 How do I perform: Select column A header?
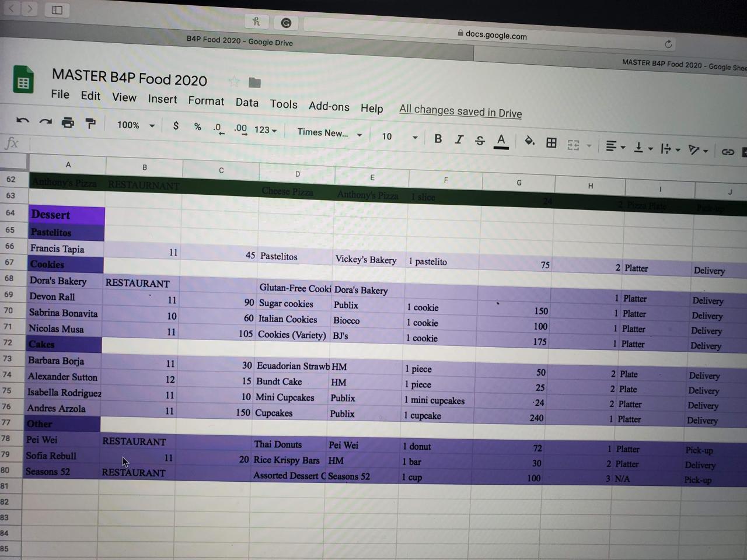pyautogui.click(x=68, y=164)
